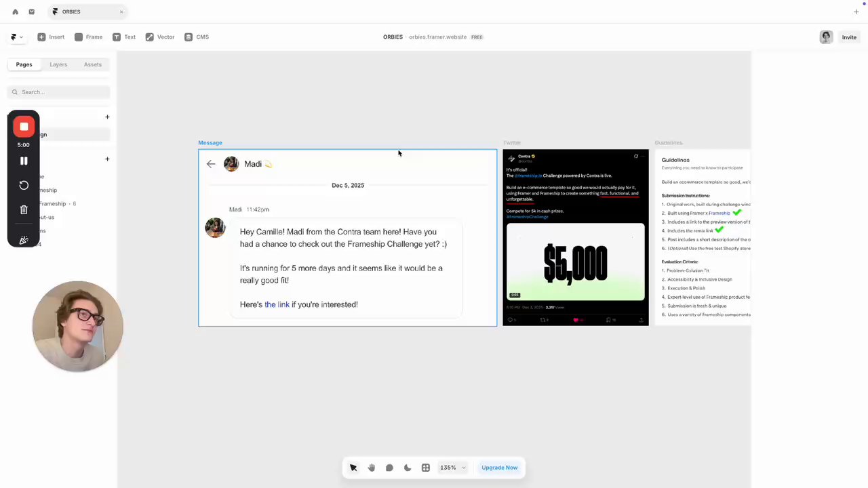Click the $5,000 video thumbnail
The height and width of the screenshot is (488, 868).
click(x=575, y=262)
